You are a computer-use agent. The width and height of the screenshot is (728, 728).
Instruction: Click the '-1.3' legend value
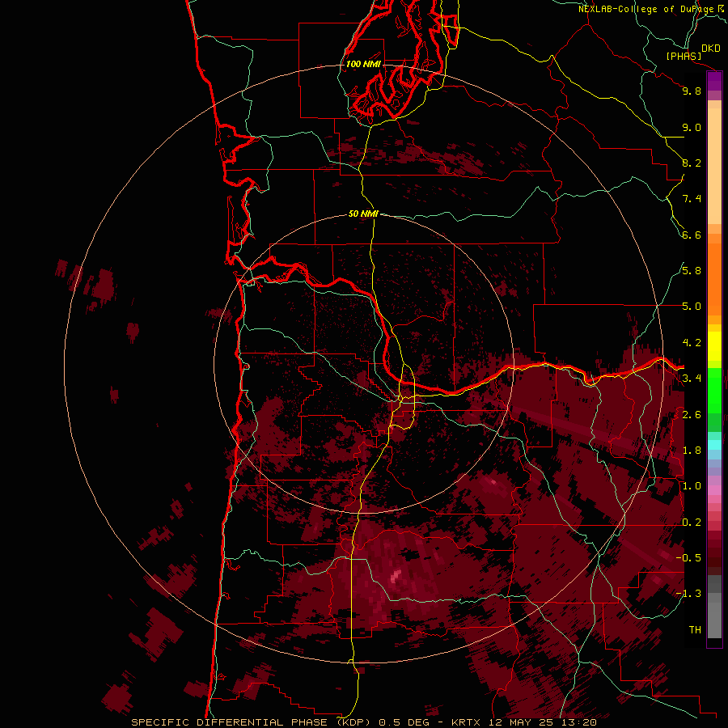688,594
